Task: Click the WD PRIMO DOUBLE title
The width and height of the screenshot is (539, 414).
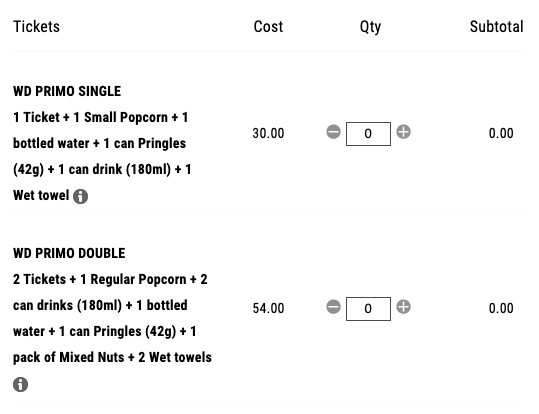Action: (69, 253)
